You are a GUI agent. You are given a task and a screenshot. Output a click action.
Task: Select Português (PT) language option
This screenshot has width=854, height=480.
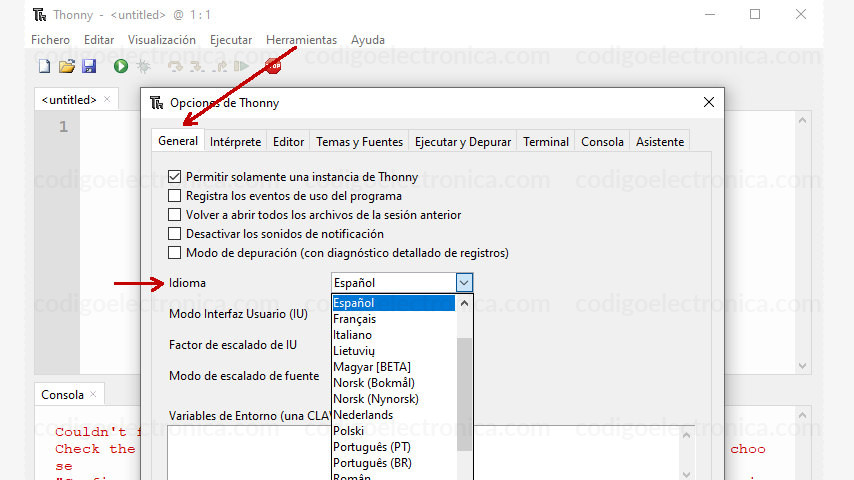point(394,447)
